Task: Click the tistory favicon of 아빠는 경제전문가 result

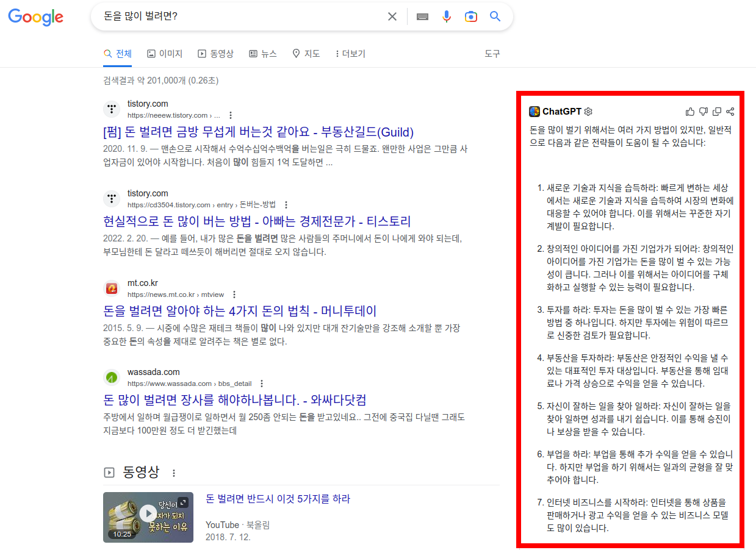Action: click(111, 198)
